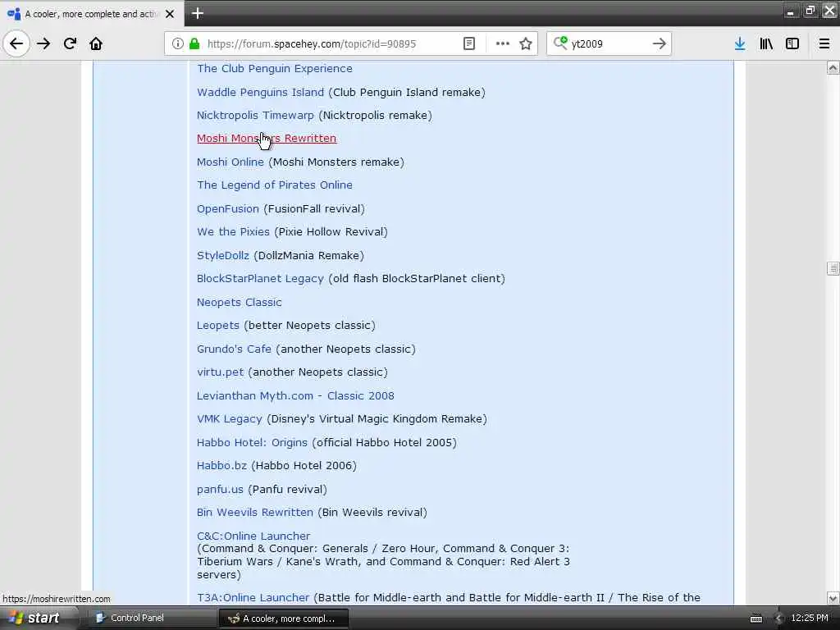Image resolution: width=840 pixels, height=630 pixels.
Task: Select the 'A cooler, more complete' tab
Action: point(92,14)
